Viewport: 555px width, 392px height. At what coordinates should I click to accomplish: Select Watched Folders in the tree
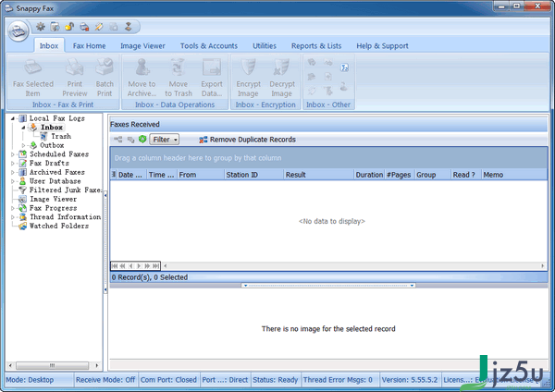[x=59, y=227]
